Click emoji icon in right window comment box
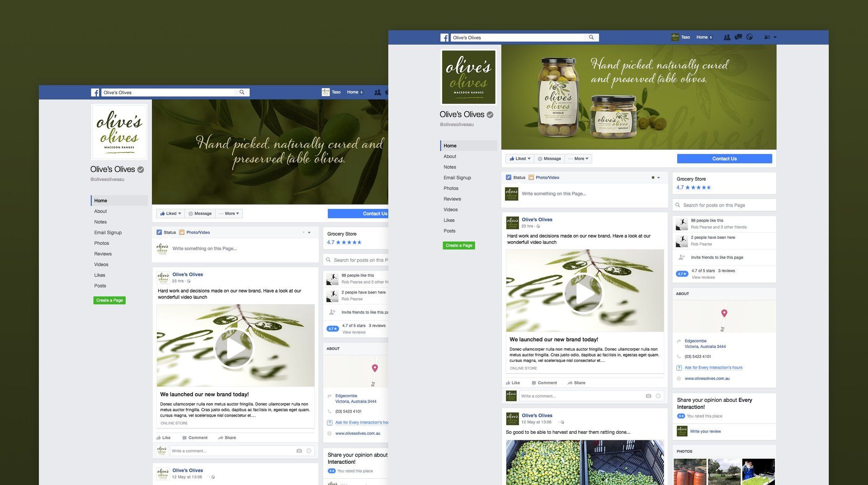The image size is (868, 485). [658, 396]
